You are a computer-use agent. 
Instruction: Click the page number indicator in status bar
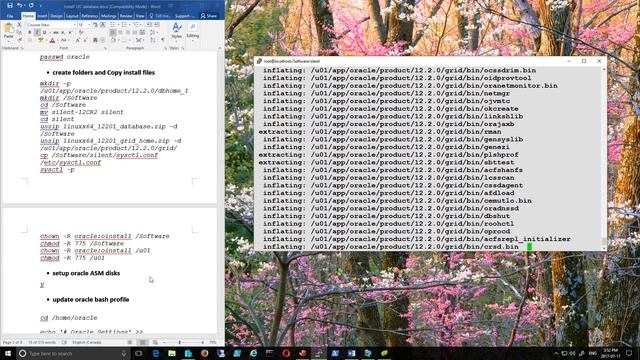point(13,342)
